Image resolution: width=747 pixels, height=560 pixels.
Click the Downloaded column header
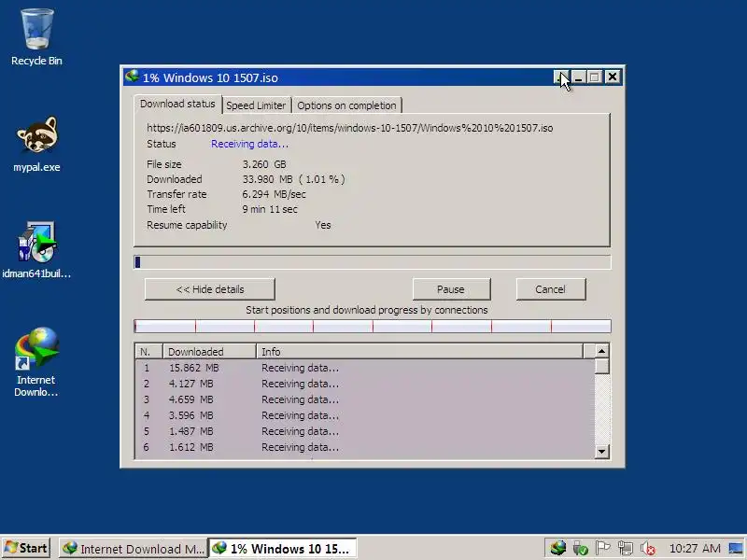(209, 352)
